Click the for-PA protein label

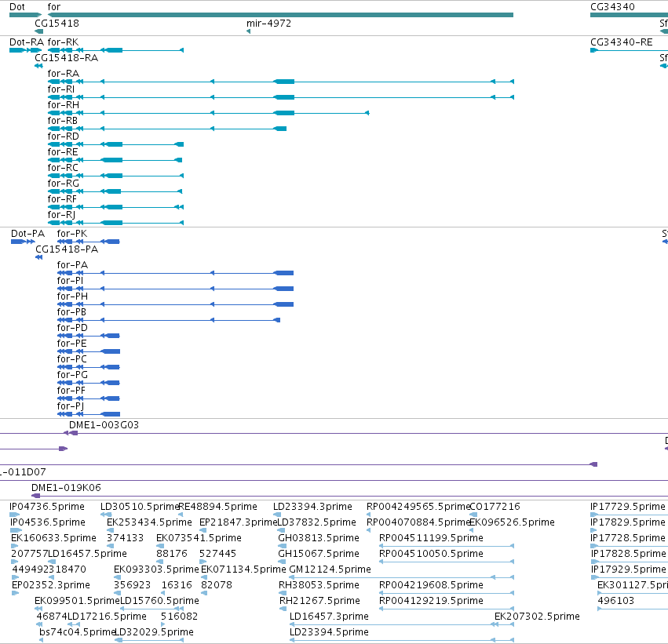tap(72, 265)
